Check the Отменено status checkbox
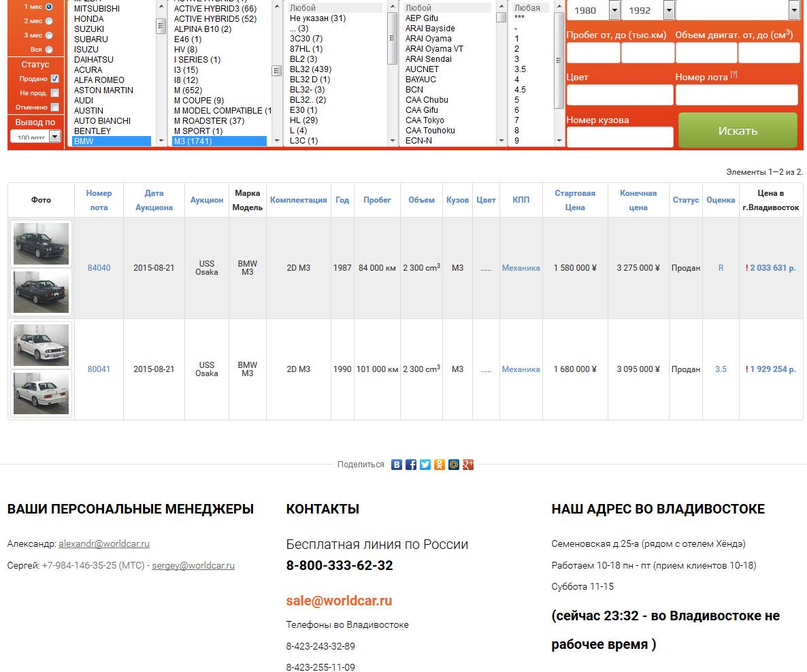Image resolution: width=807 pixels, height=672 pixels. click(54, 107)
